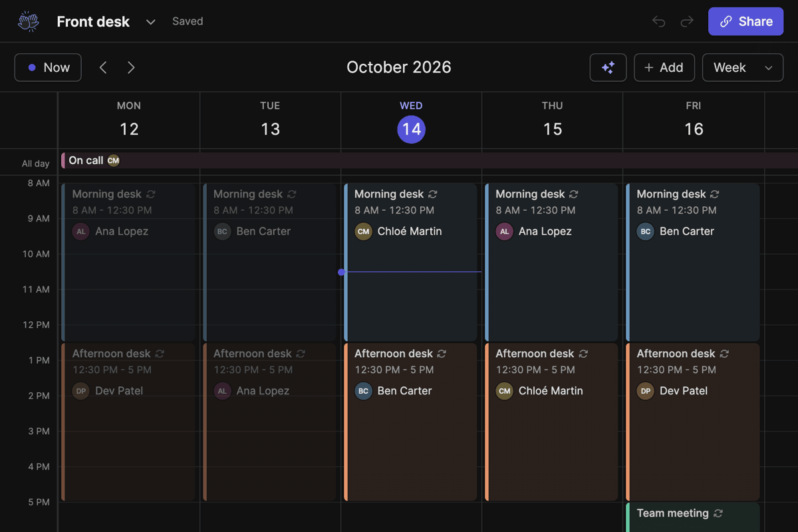The height and width of the screenshot is (532, 798).
Task: Click Chloé Martin name on Thursday Afternoon desk
Action: tap(551, 391)
